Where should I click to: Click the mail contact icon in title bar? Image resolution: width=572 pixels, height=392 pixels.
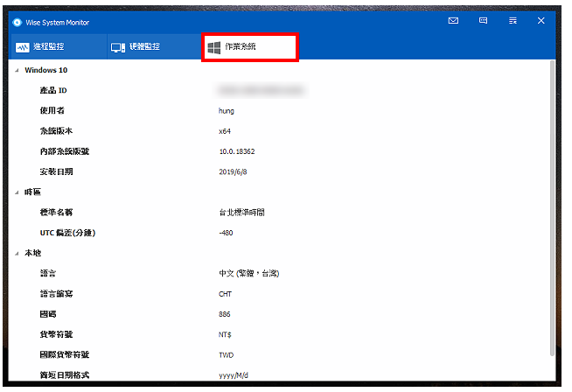pos(453,21)
